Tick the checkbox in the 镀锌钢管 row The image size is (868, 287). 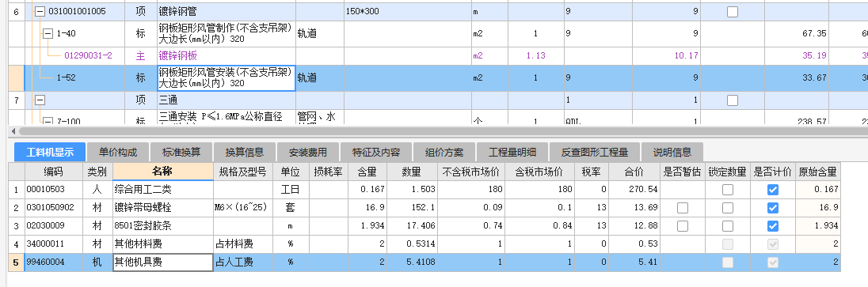pyautogui.click(x=733, y=12)
